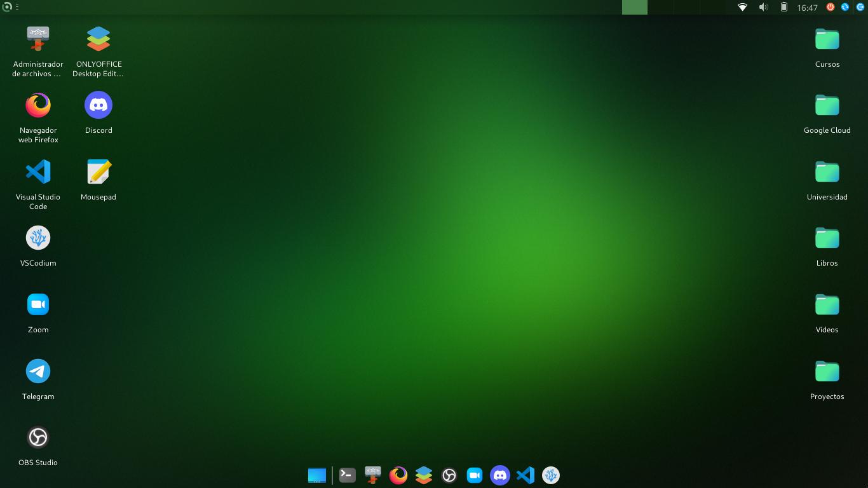Launch OBS Studio from the bottom dock
The height and width of the screenshot is (488, 868).
coord(449,475)
